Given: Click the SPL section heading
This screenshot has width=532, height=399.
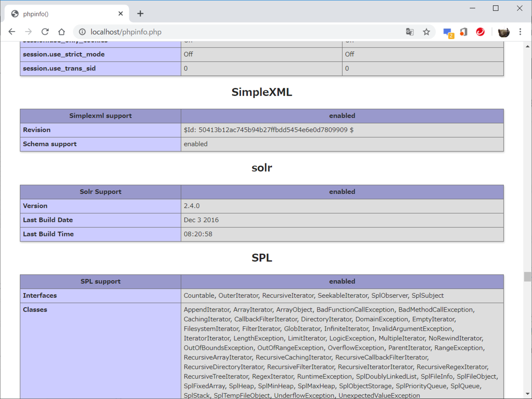Looking at the screenshot, I should tap(262, 258).
